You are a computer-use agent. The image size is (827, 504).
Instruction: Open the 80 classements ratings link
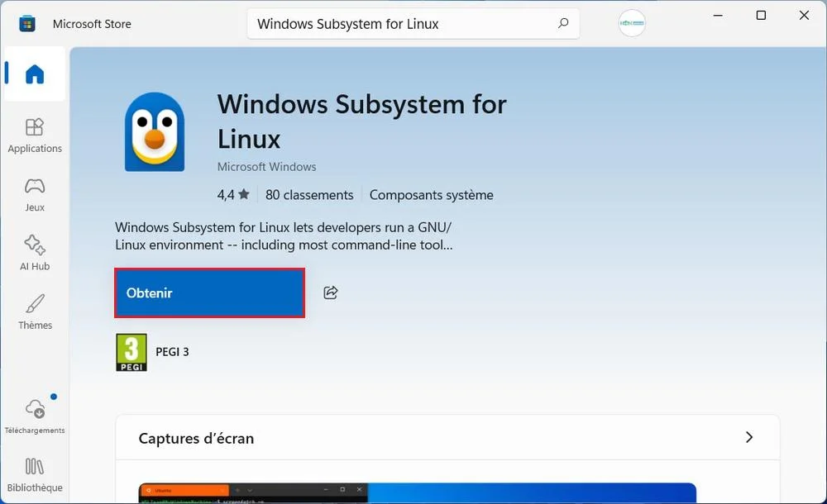309,195
